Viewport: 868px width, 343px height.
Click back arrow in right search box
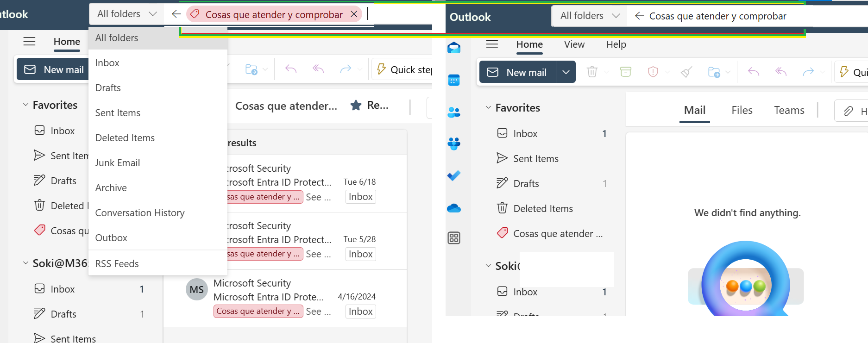639,16
